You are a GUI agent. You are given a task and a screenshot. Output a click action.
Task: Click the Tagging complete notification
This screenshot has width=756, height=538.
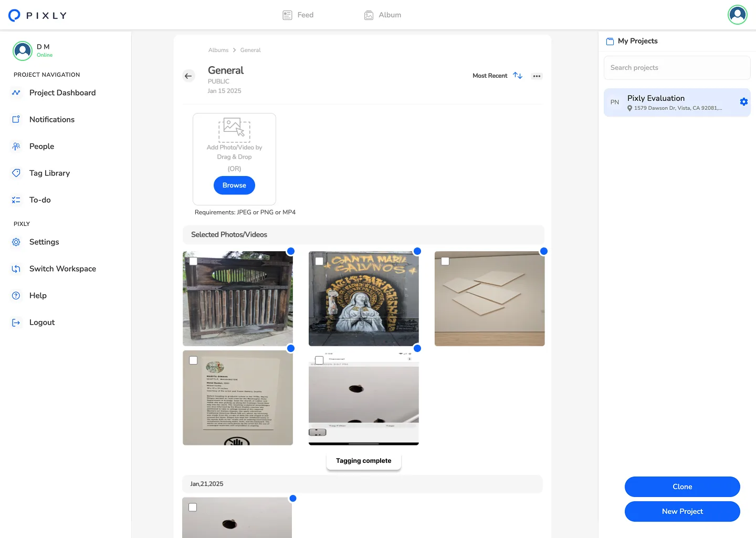pos(364,461)
